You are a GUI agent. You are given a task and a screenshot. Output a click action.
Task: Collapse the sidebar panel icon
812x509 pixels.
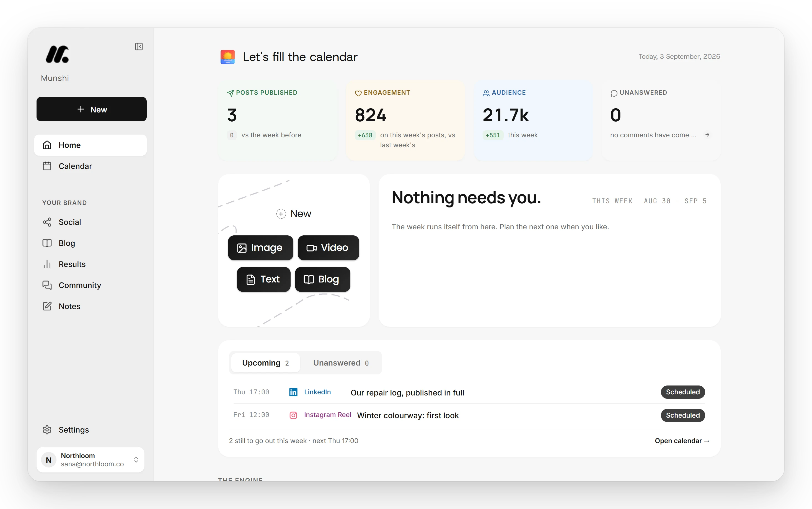click(139, 47)
